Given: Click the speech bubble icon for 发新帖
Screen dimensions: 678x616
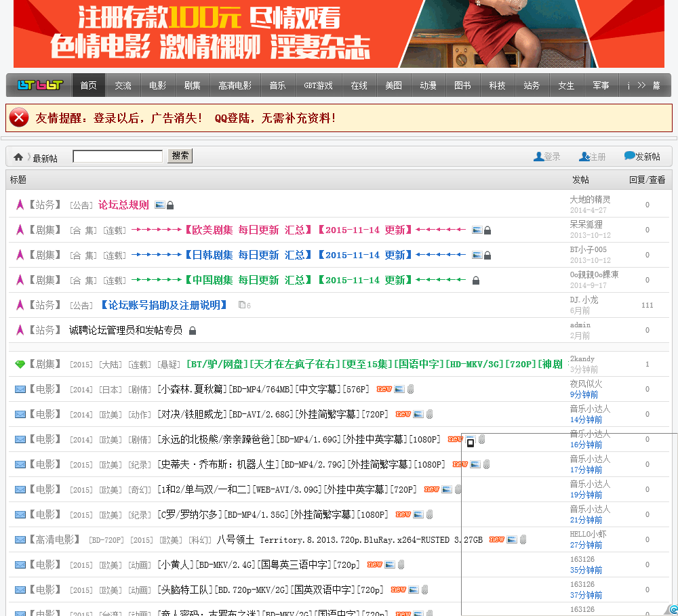Looking at the screenshot, I should (x=630, y=156).
